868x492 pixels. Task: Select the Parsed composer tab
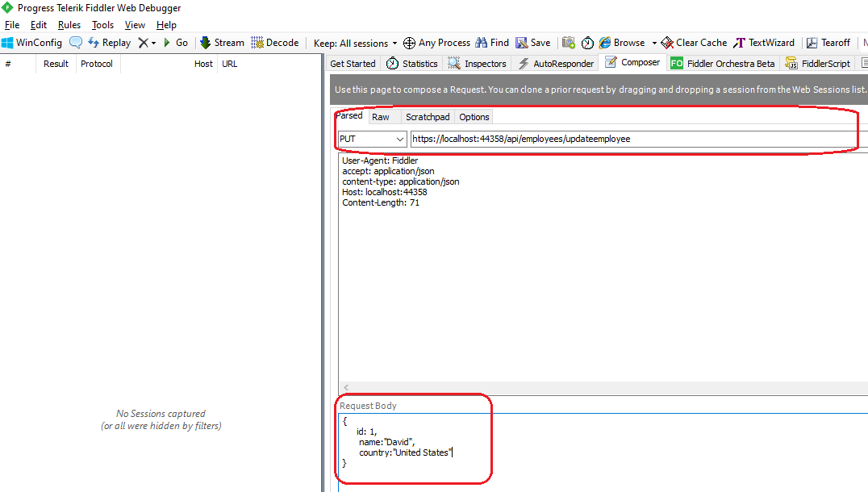(x=349, y=115)
